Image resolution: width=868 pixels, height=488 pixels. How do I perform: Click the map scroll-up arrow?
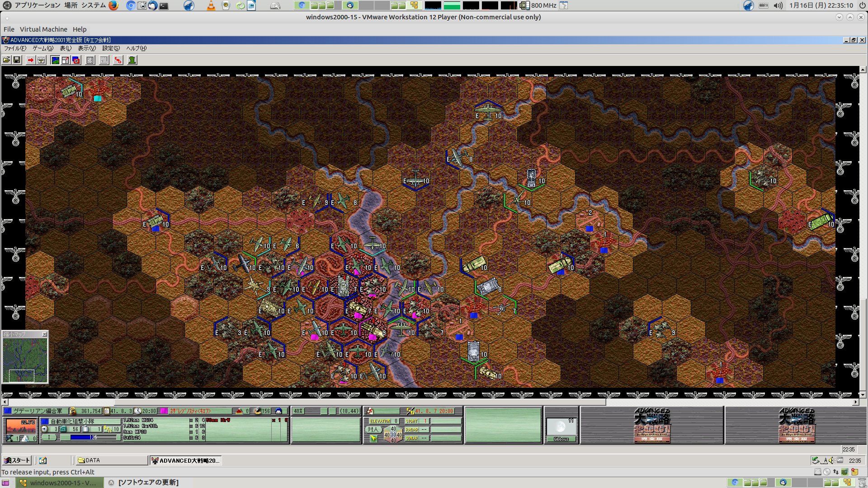tap(863, 70)
